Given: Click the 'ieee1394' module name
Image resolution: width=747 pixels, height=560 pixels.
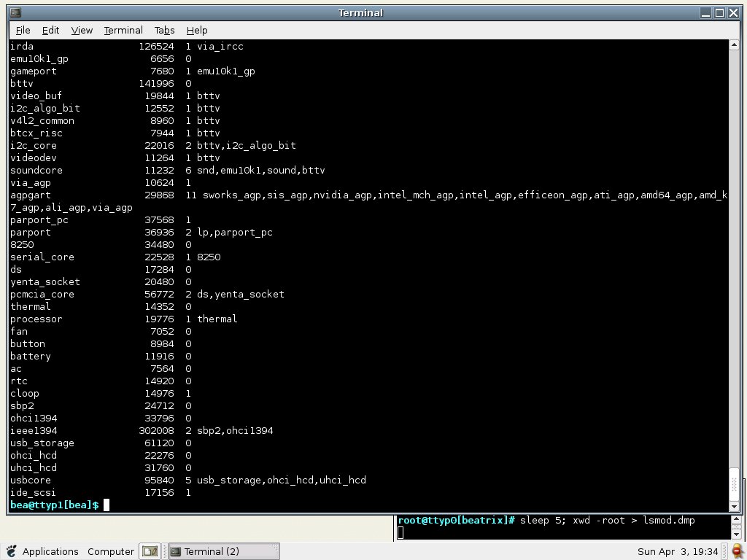Looking at the screenshot, I should pos(34,430).
